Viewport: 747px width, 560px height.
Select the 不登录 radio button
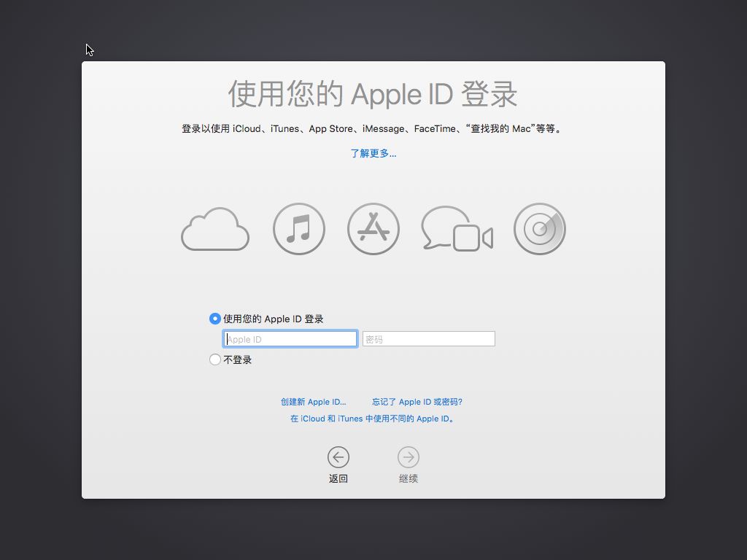click(x=215, y=359)
